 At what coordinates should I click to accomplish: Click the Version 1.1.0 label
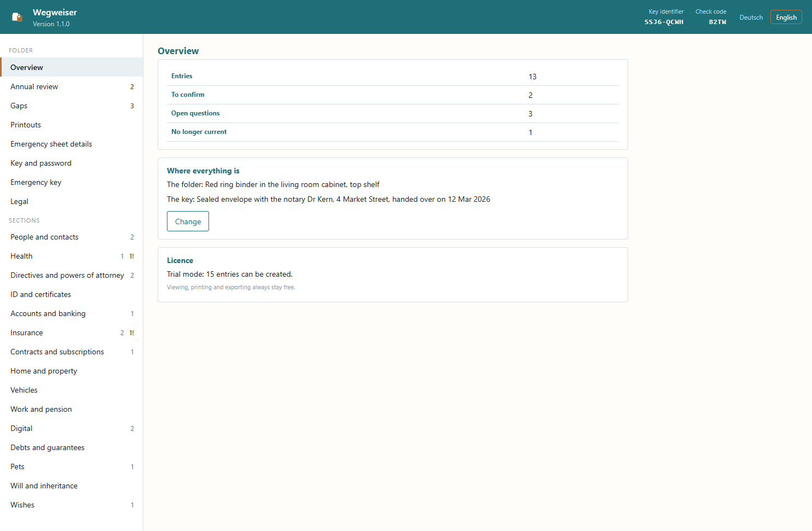coord(51,24)
